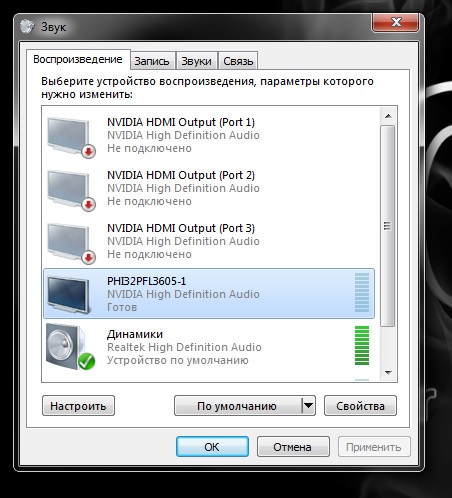Switch to the Запись tab
The width and height of the screenshot is (452, 498).
pyautogui.click(x=152, y=61)
